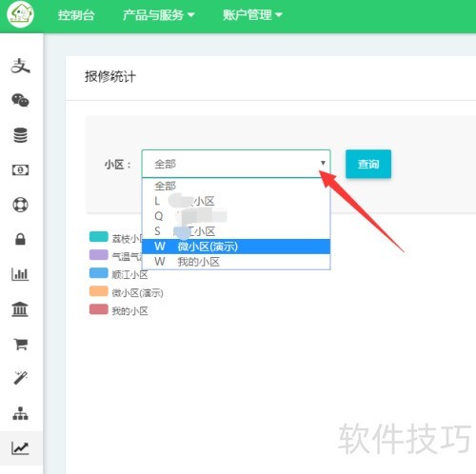This screenshot has height=474, width=476.
Task: Select the magic wand sidebar icon
Action: click(x=20, y=378)
